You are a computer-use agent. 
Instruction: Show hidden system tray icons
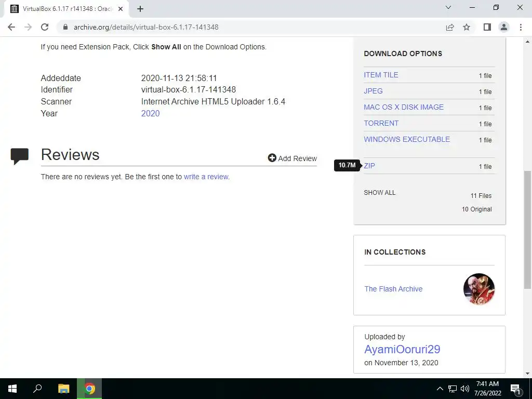pyautogui.click(x=440, y=389)
